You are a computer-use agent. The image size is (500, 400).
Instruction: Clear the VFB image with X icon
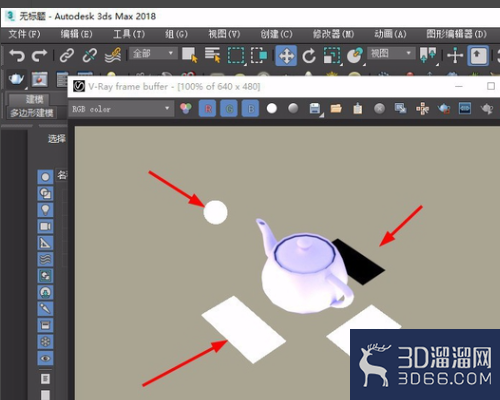tap(379, 108)
